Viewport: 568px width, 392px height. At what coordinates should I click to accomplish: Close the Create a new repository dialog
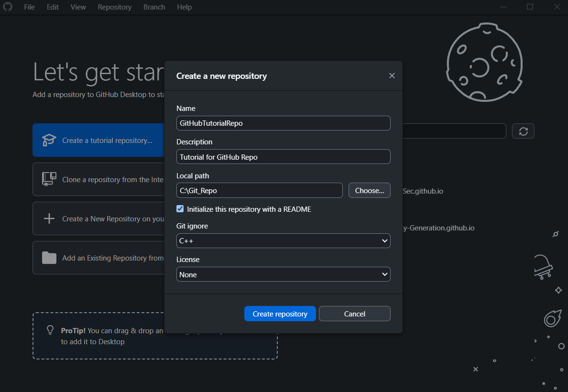pyautogui.click(x=392, y=76)
